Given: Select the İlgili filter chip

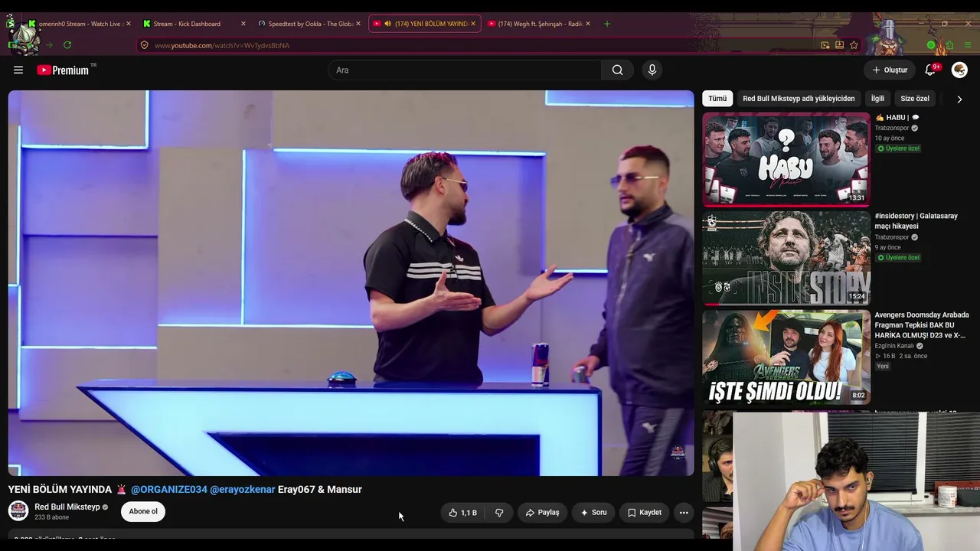Looking at the screenshot, I should pos(877,99).
